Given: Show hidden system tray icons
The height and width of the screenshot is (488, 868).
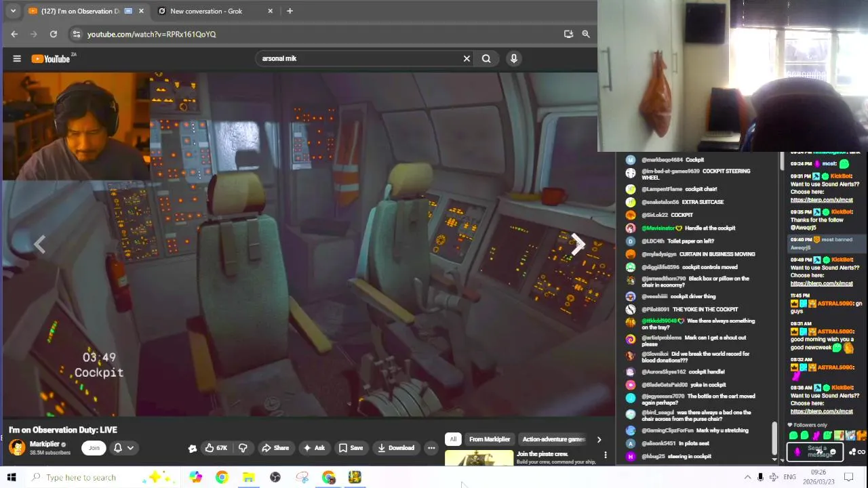Looking at the screenshot, I should pos(747,477).
